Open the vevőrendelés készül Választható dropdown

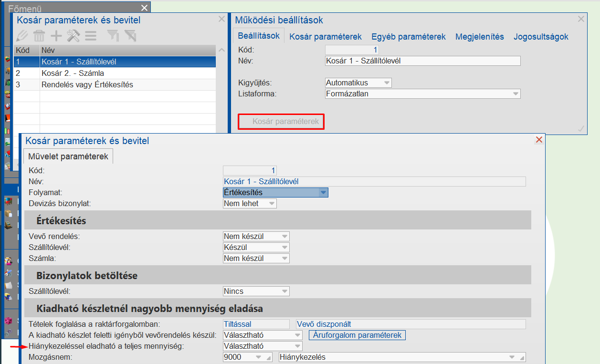[263, 335]
